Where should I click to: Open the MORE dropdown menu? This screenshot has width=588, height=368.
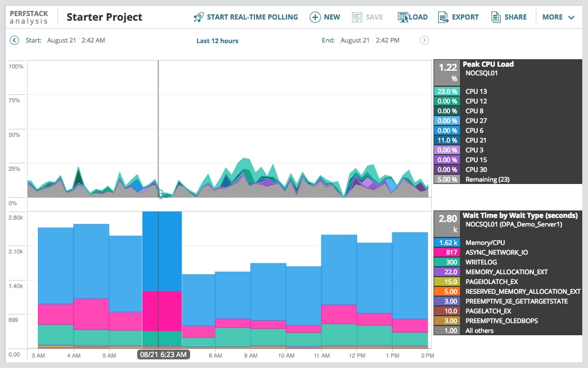[556, 17]
